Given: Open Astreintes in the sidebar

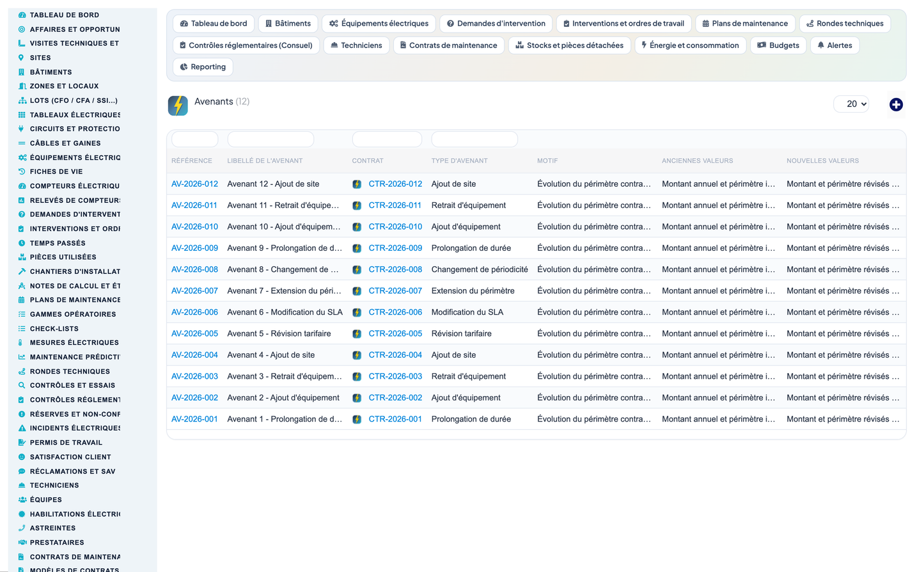Looking at the screenshot, I should 52,528.
